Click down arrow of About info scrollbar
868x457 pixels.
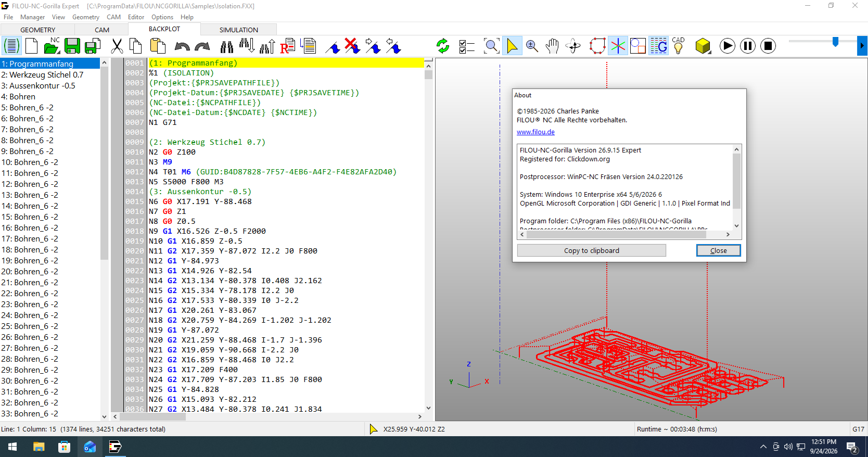pos(736,225)
